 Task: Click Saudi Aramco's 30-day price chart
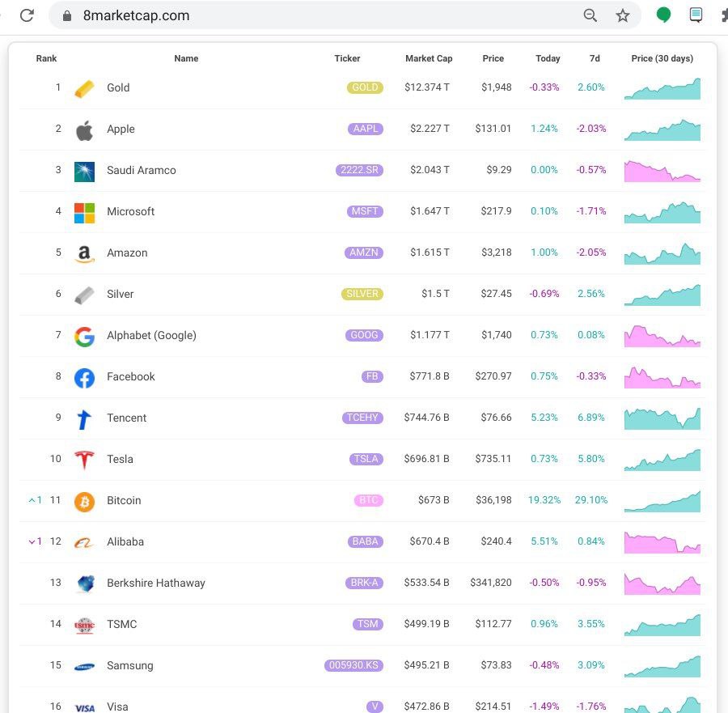pyautogui.click(x=662, y=171)
